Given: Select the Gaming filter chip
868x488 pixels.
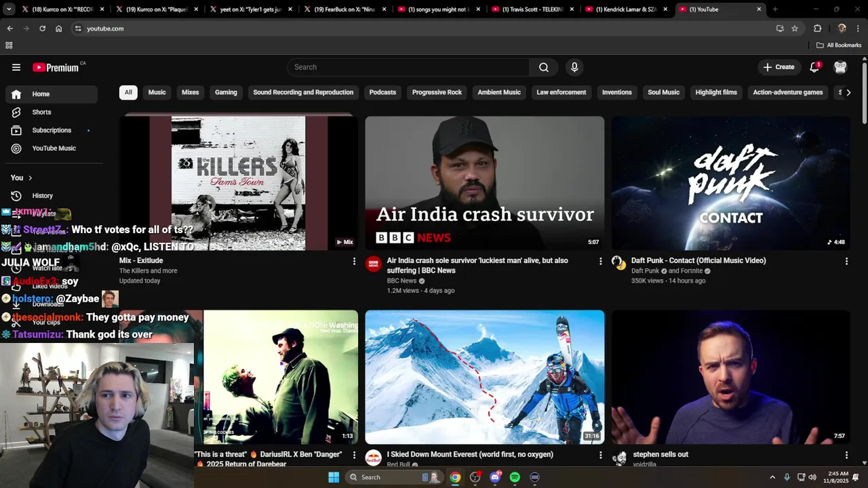Looking at the screenshot, I should (226, 92).
